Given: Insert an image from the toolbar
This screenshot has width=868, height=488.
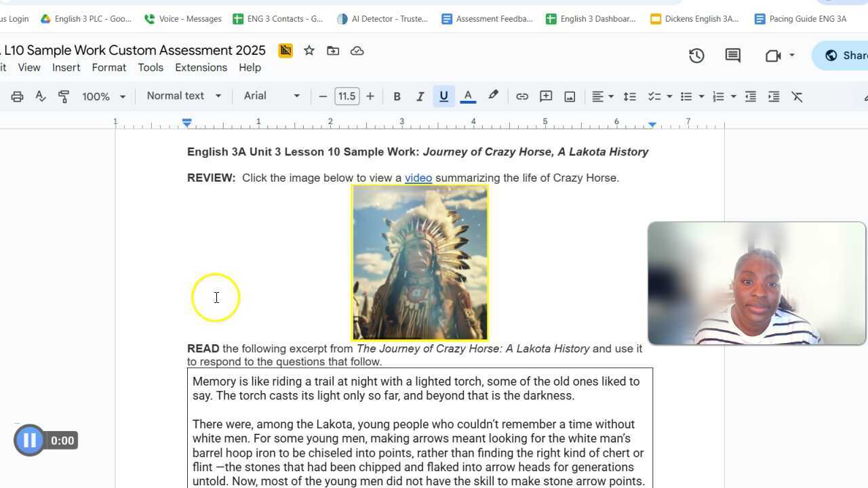Looking at the screenshot, I should (x=570, y=96).
